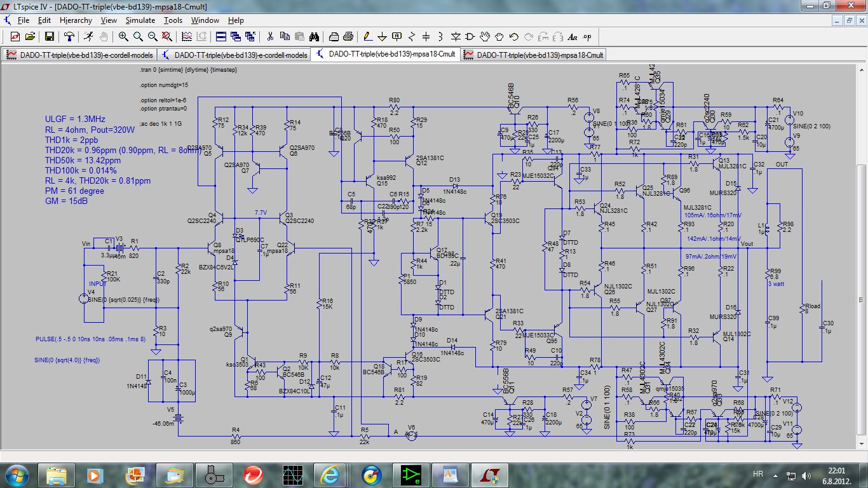This screenshot has height=488, width=868.
Task: Open Control Panel with the hammer icon
Action: [x=69, y=36]
